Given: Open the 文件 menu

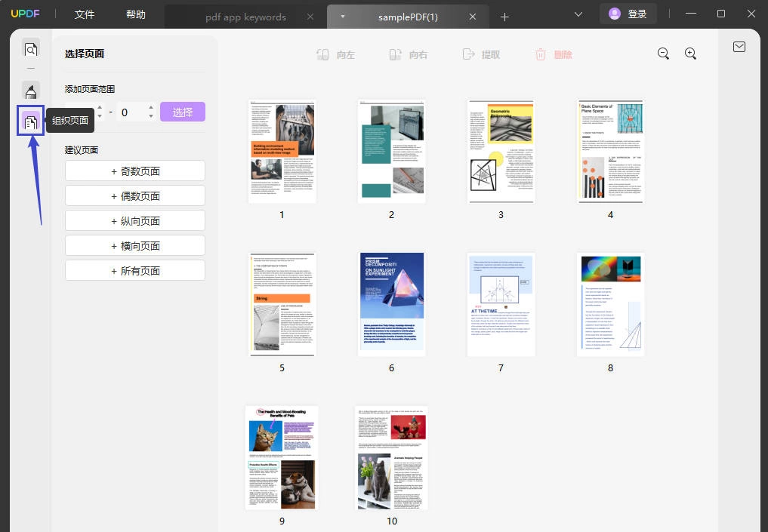Looking at the screenshot, I should [x=85, y=14].
